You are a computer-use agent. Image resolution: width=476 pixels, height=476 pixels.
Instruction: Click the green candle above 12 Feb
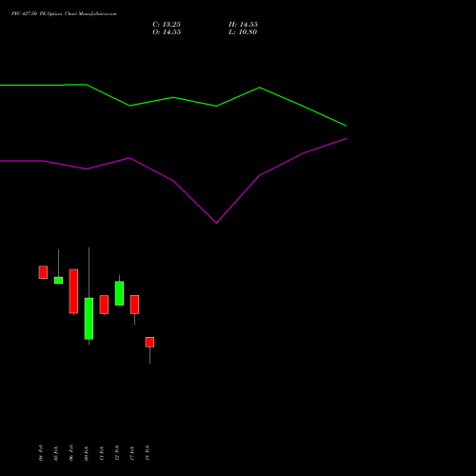[x=119, y=293]
